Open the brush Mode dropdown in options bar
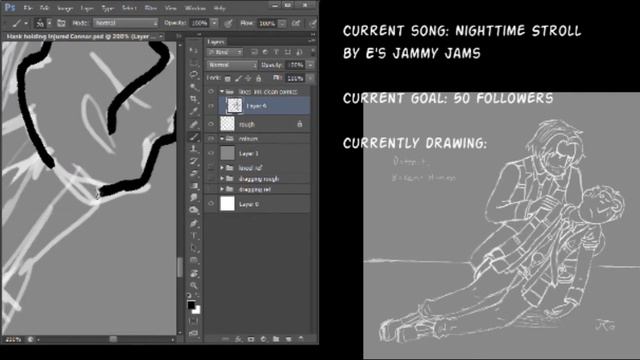The image size is (640, 360). pos(126,23)
